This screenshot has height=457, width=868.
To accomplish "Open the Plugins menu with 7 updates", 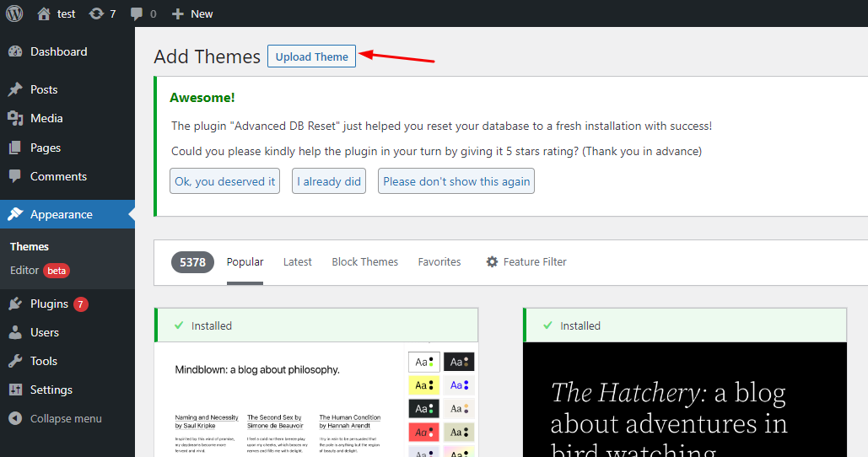I will coord(49,304).
